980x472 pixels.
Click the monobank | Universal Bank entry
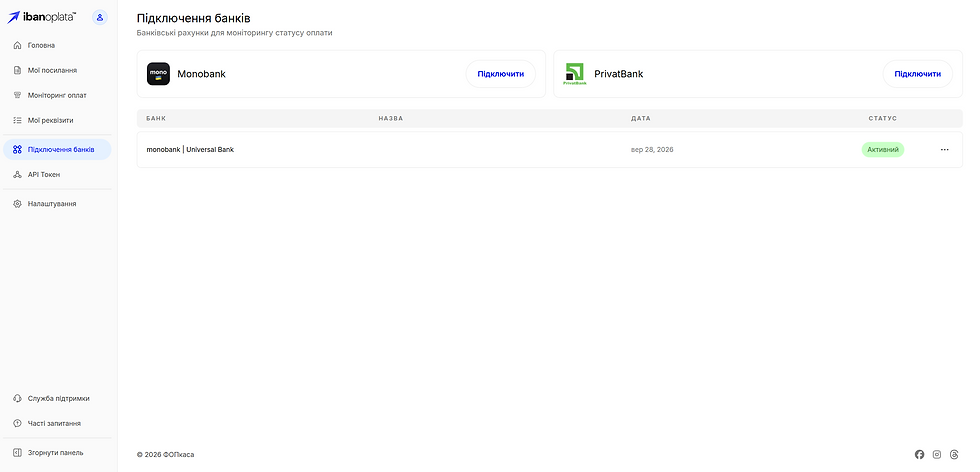click(x=190, y=150)
